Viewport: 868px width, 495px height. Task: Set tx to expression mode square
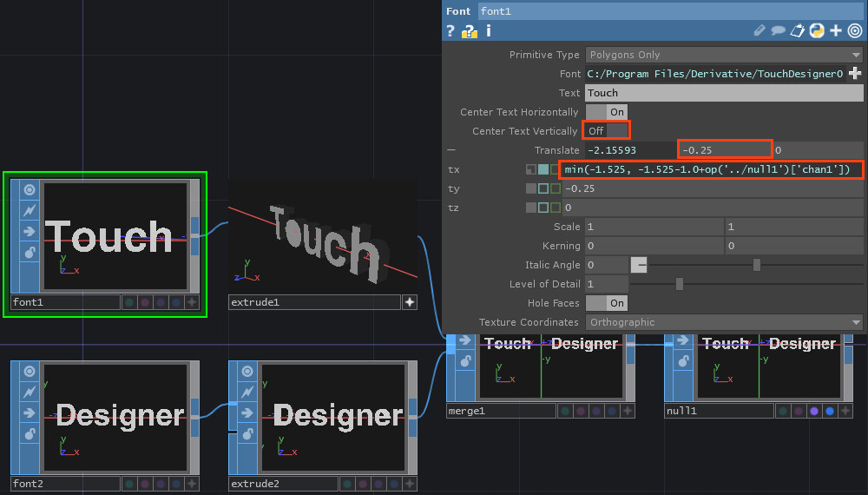coord(543,169)
